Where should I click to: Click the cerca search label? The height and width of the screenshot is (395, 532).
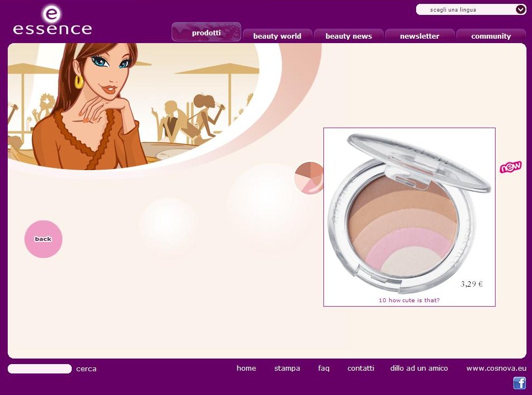[86, 369]
